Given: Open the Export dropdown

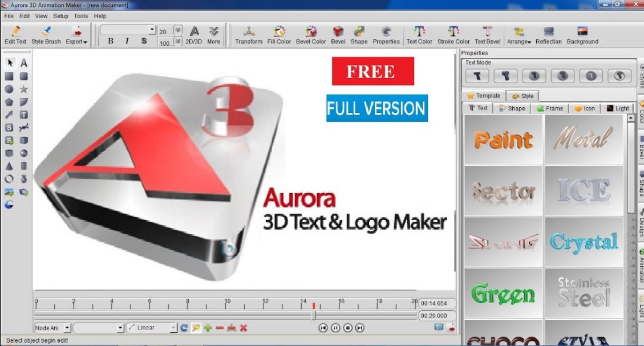Looking at the screenshot, I should click(76, 35).
